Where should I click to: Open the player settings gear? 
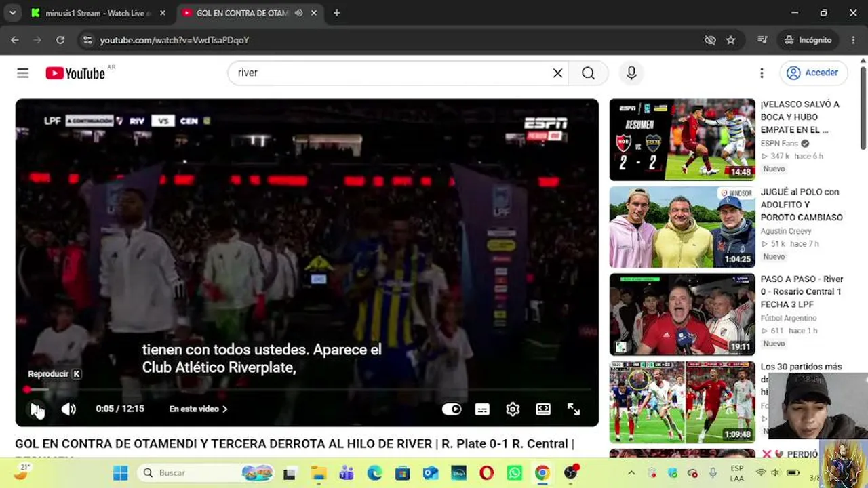pos(513,409)
